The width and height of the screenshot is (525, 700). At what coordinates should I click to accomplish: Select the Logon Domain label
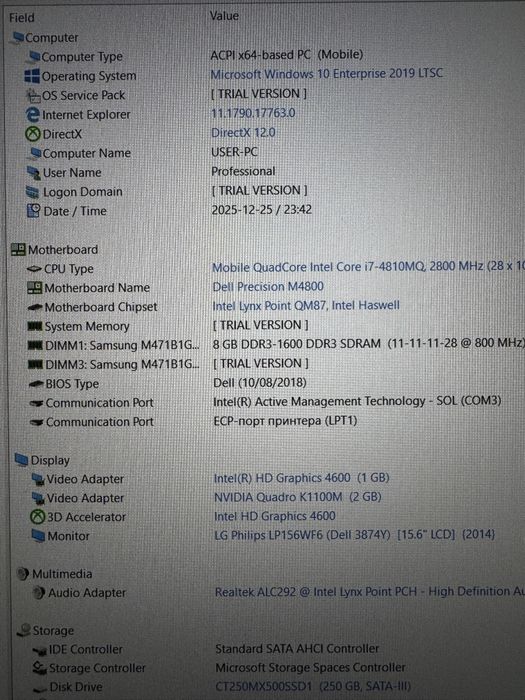click(83, 192)
